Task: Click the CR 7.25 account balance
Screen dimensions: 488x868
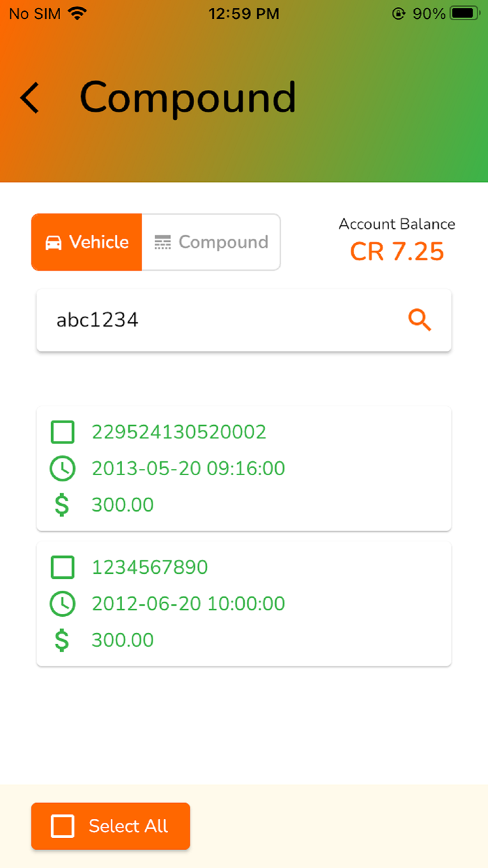Action: coord(397,251)
